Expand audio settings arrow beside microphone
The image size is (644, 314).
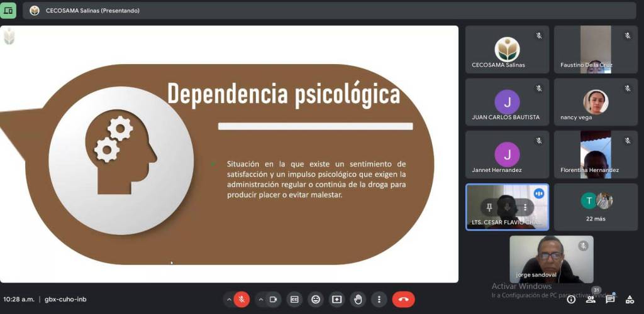(x=228, y=300)
